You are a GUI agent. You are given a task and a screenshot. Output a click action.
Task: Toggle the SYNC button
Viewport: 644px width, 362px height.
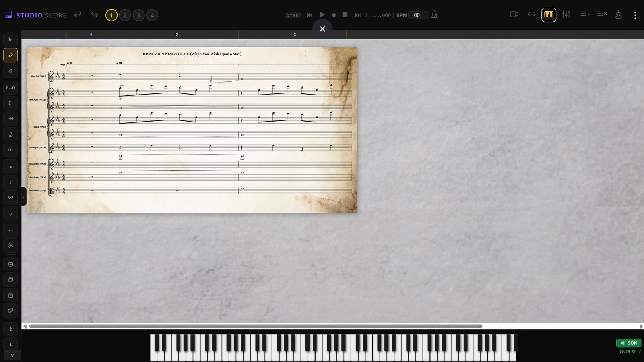tap(293, 15)
